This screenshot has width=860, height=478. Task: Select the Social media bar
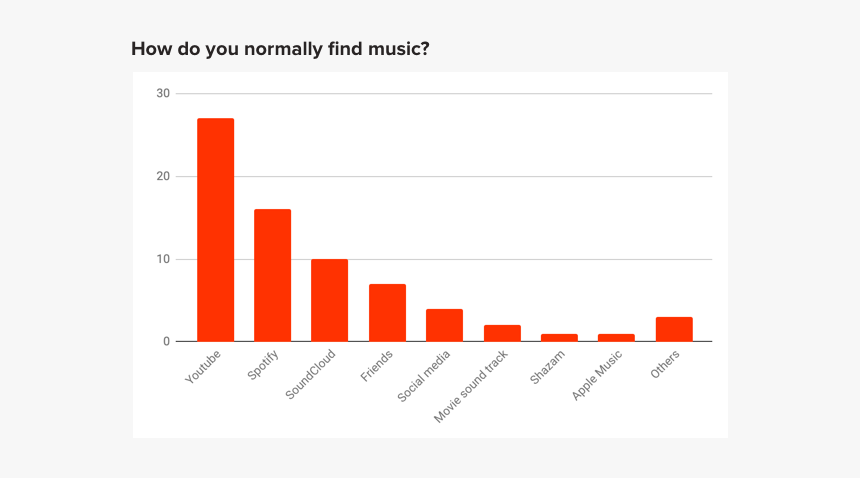pos(444,325)
